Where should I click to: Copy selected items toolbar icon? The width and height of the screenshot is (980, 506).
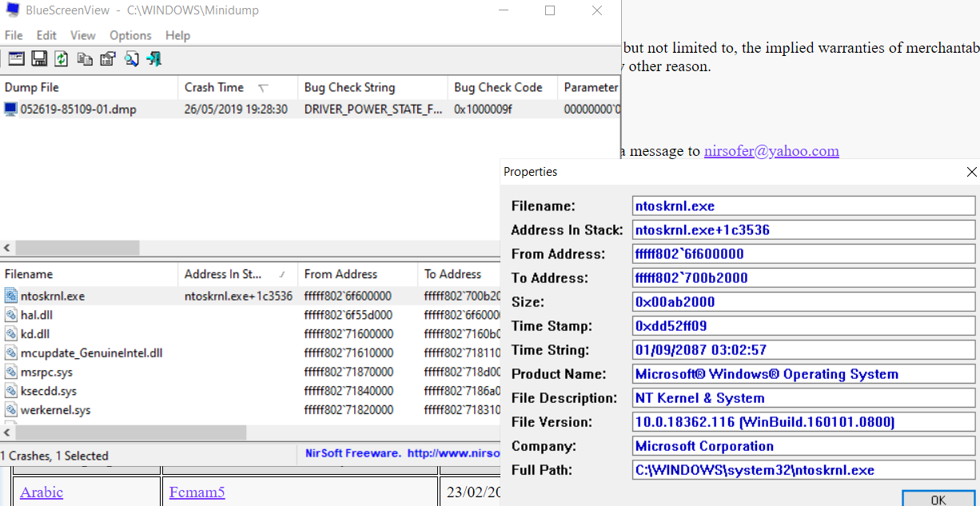85,58
